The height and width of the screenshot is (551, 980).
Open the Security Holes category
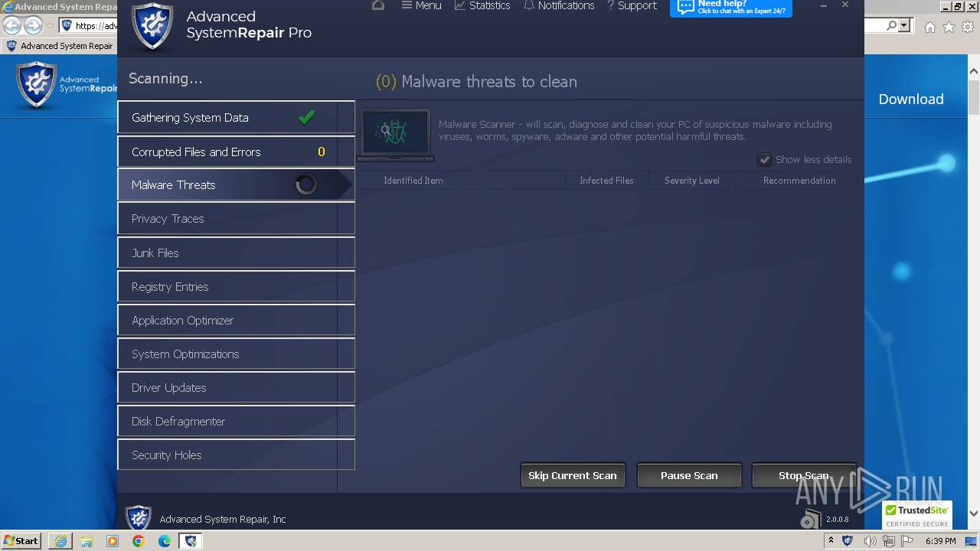pyautogui.click(x=236, y=455)
